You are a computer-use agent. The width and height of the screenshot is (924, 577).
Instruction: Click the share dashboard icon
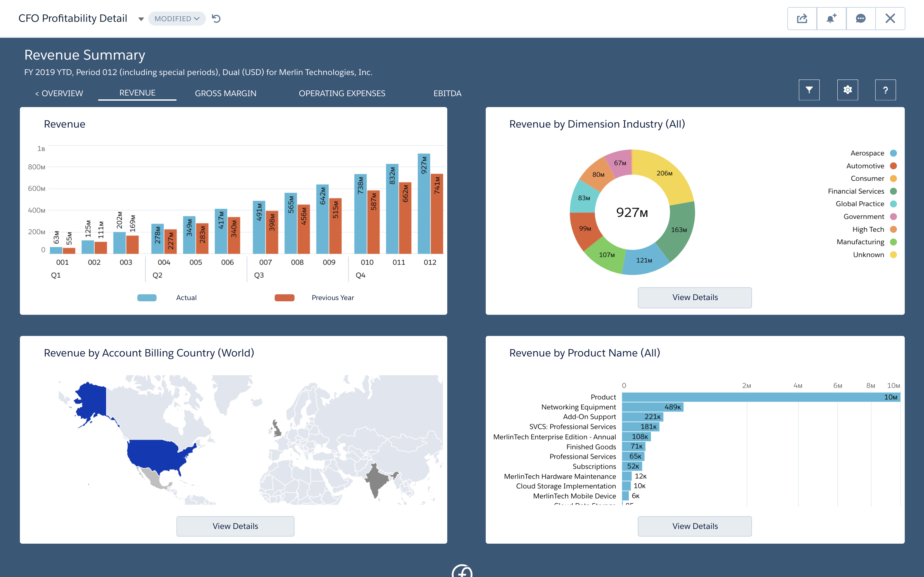point(802,18)
